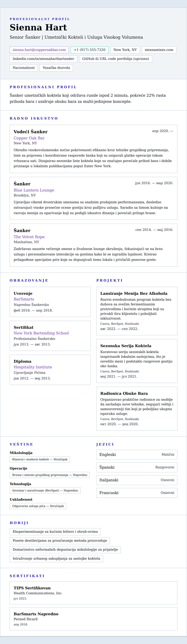
Task: Click the phone number +1 (917) 555-7320
Action: point(89,50)
